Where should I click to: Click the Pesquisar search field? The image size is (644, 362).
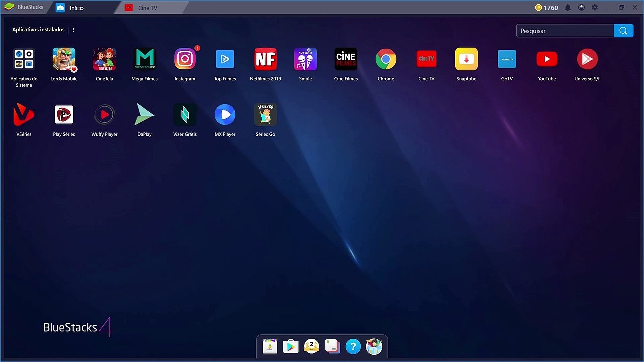click(x=565, y=31)
